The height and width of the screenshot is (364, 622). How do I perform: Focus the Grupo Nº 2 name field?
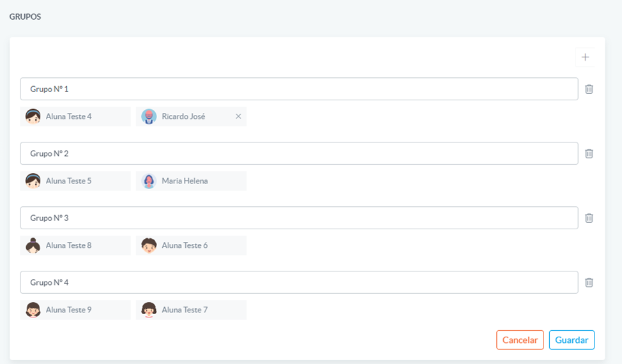point(299,153)
